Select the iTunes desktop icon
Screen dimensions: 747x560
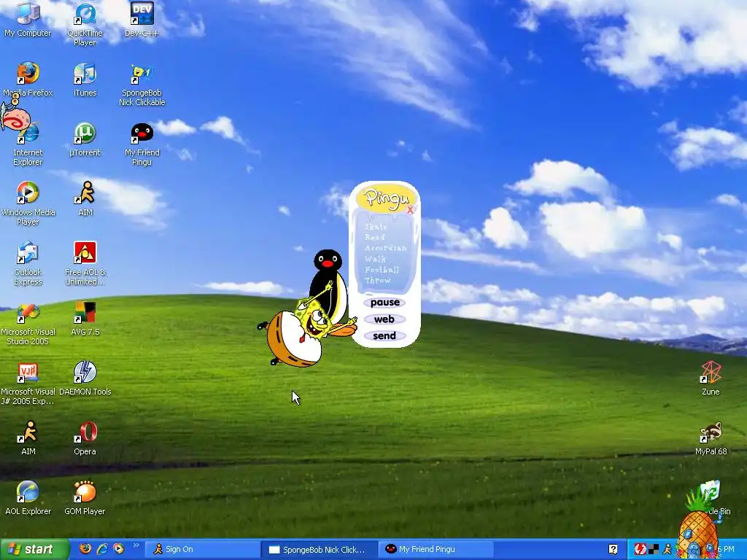85,79
